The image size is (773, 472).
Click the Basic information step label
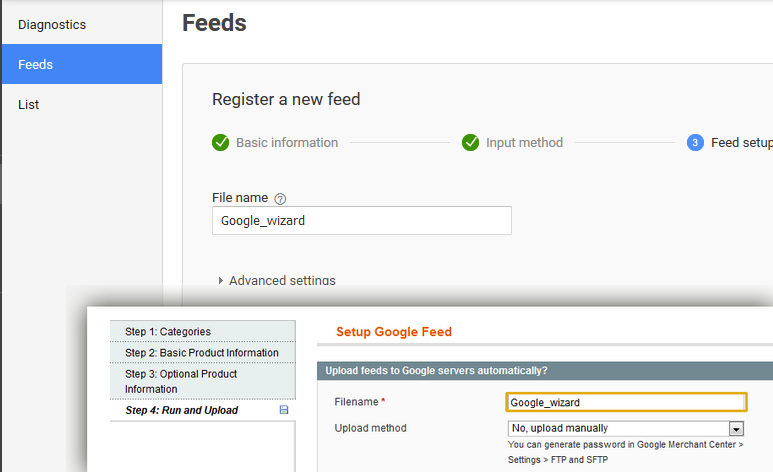tap(287, 142)
